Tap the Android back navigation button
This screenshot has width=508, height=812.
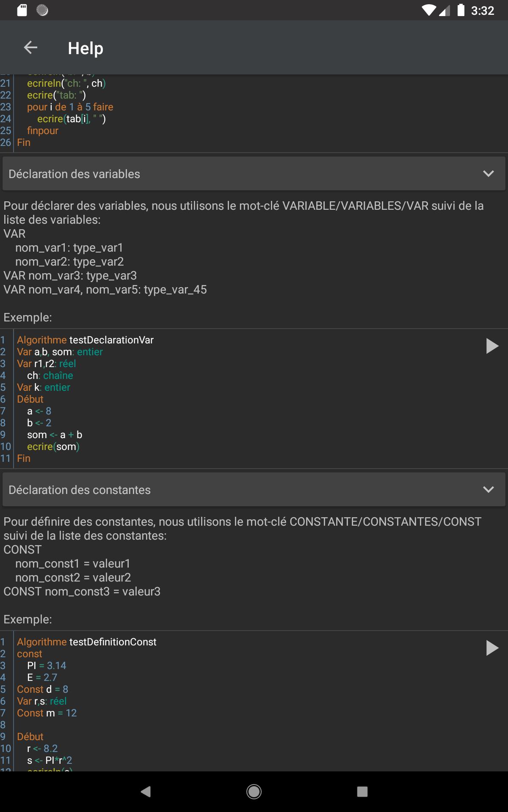click(x=146, y=792)
